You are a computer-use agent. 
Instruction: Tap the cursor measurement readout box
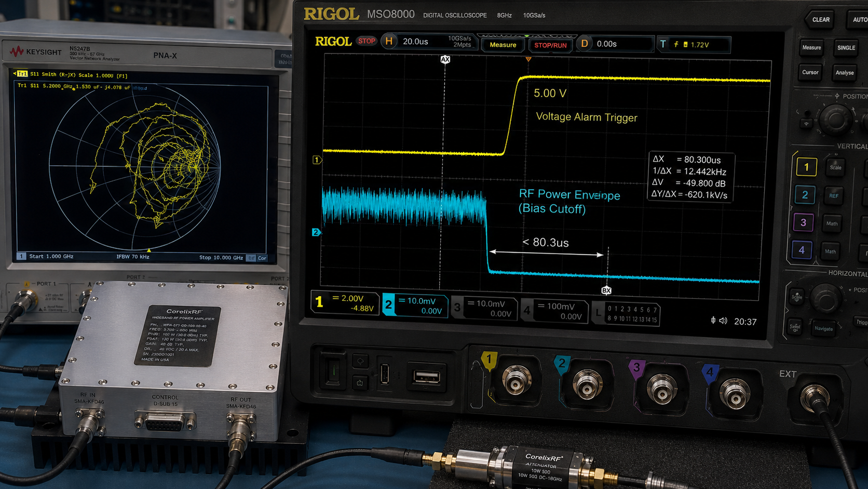coord(690,177)
